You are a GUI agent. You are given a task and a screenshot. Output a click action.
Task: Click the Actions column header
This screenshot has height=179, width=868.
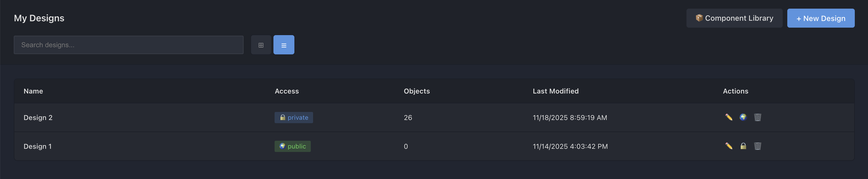point(735,91)
